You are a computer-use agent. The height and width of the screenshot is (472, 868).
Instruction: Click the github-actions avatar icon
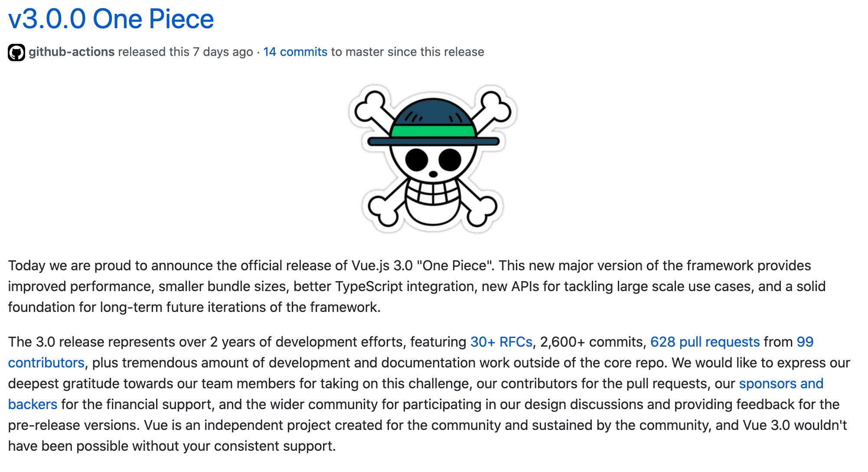point(16,52)
